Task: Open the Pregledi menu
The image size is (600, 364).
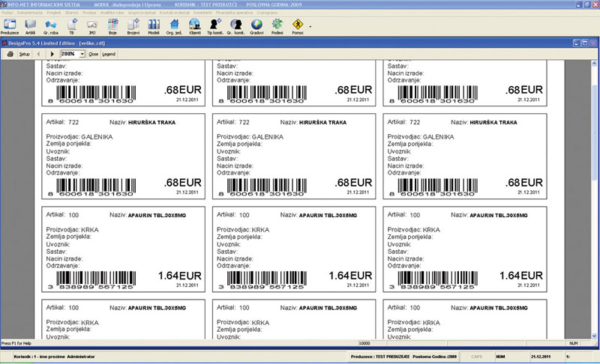Action: coord(53,13)
